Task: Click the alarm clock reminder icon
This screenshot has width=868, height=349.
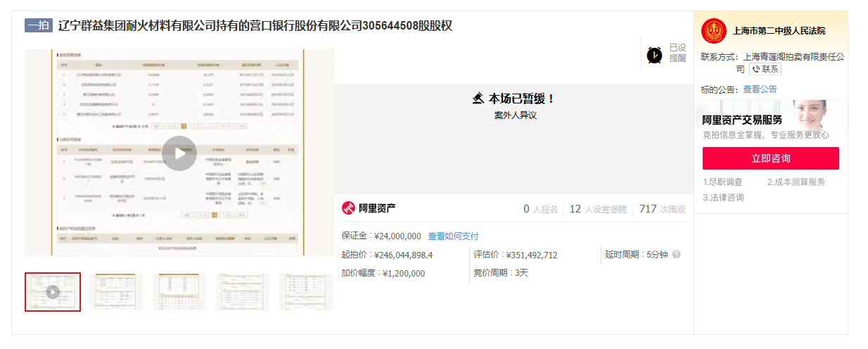Action: [x=655, y=54]
